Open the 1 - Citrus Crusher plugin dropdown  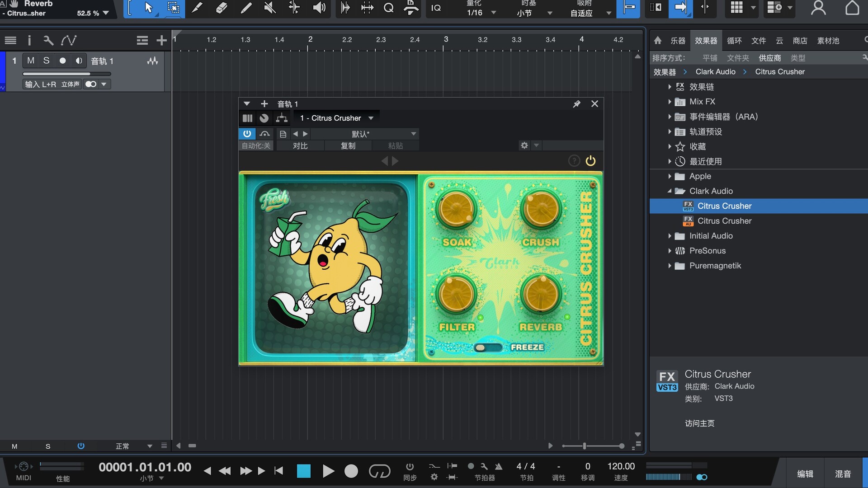tap(337, 118)
